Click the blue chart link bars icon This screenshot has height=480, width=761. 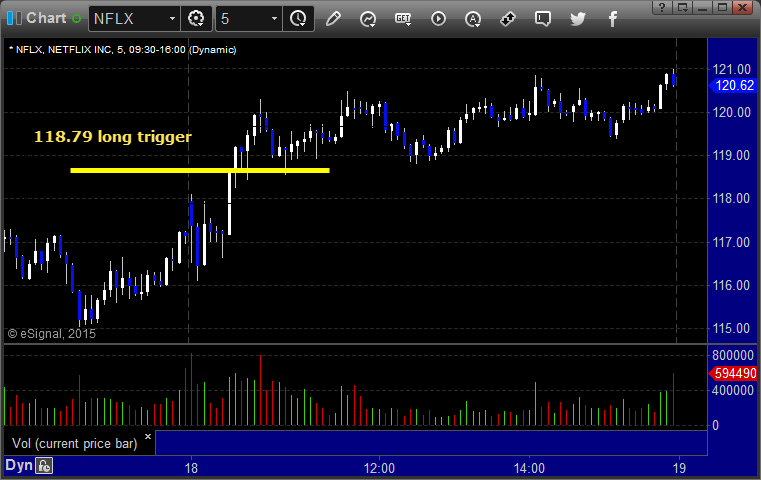point(14,18)
